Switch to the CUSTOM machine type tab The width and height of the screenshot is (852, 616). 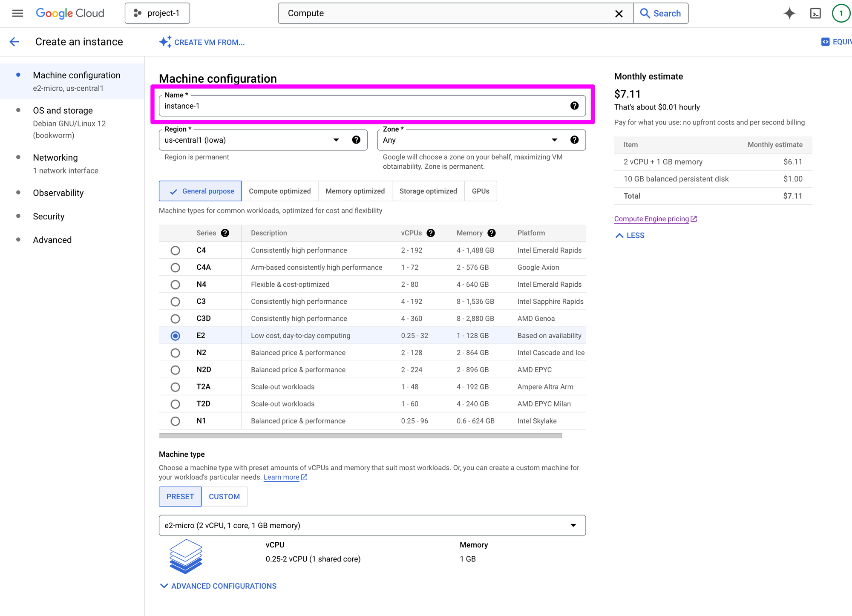224,497
